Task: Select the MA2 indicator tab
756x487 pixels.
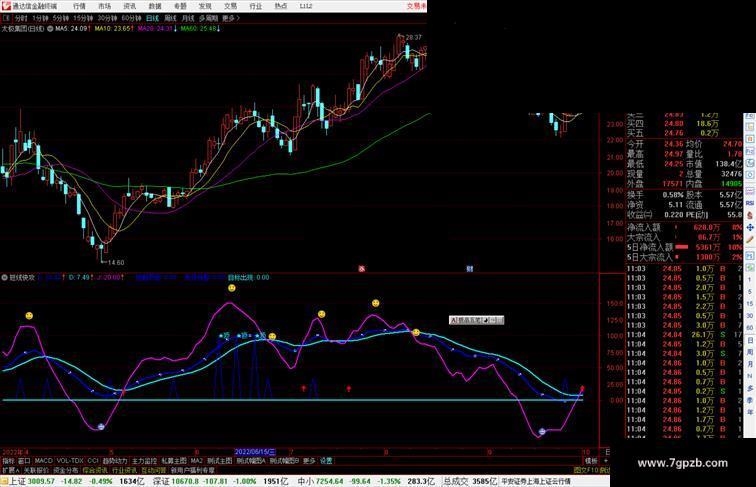Action: (197, 461)
